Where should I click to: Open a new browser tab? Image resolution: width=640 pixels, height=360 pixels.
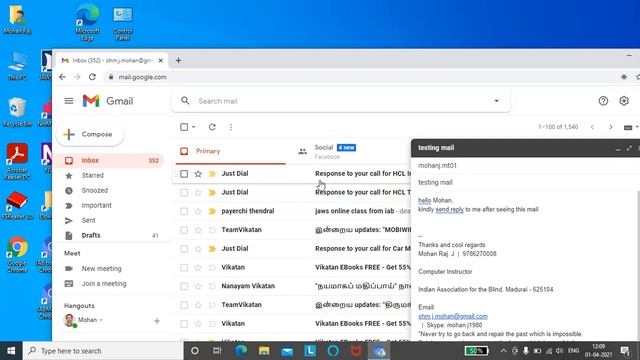click(178, 60)
